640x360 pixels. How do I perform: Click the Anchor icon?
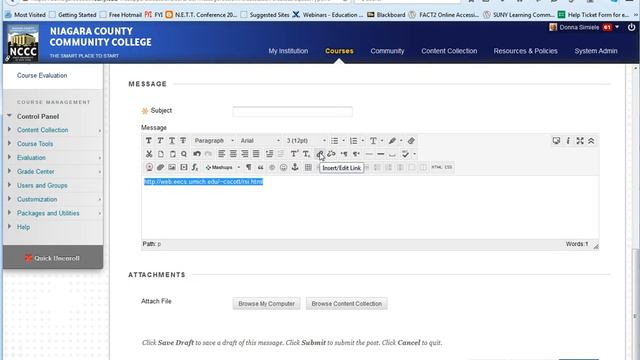[x=295, y=167]
